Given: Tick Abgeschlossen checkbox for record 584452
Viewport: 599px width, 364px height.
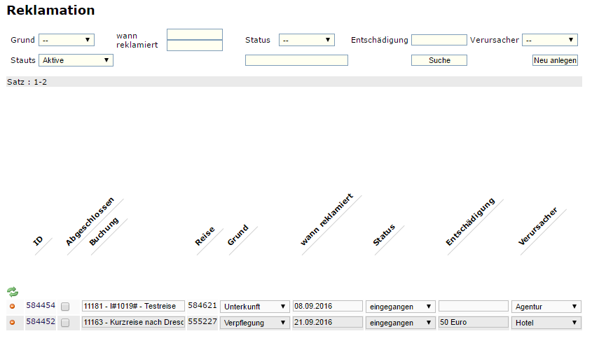Looking at the screenshot, I should coord(65,323).
